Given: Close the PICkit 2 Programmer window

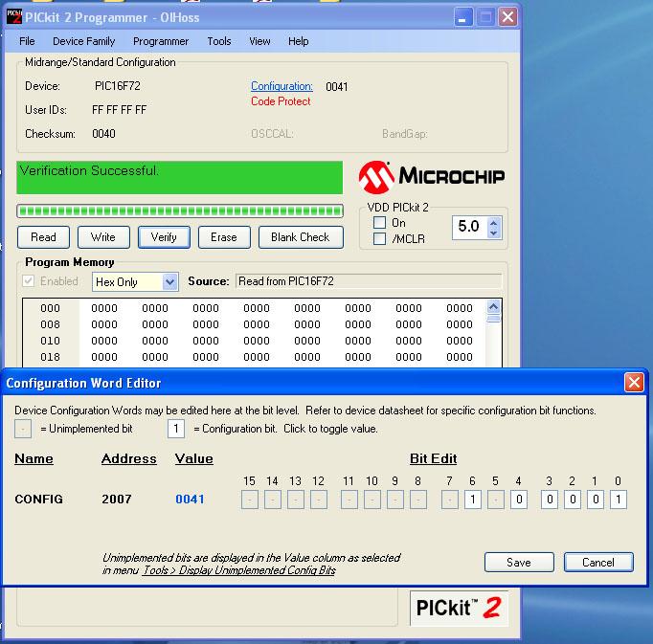Looking at the screenshot, I should pos(507,17).
